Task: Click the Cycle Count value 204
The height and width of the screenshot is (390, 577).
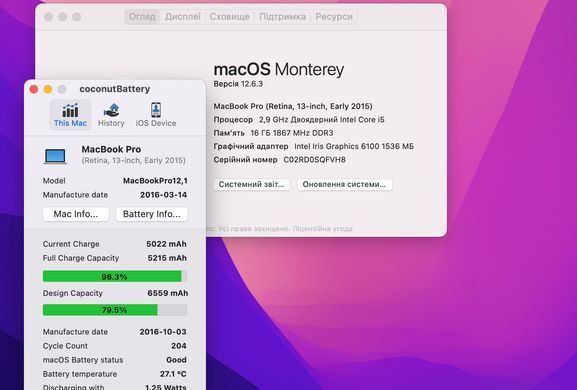Action: (x=179, y=346)
